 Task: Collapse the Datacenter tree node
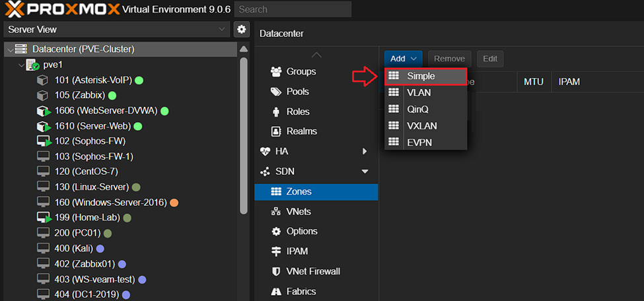[10, 50]
